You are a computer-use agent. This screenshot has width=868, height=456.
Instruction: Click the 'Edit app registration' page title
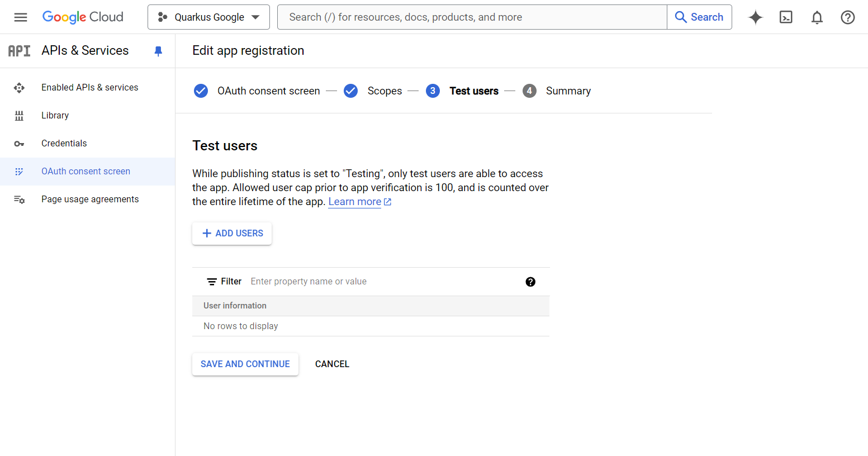[x=248, y=51]
